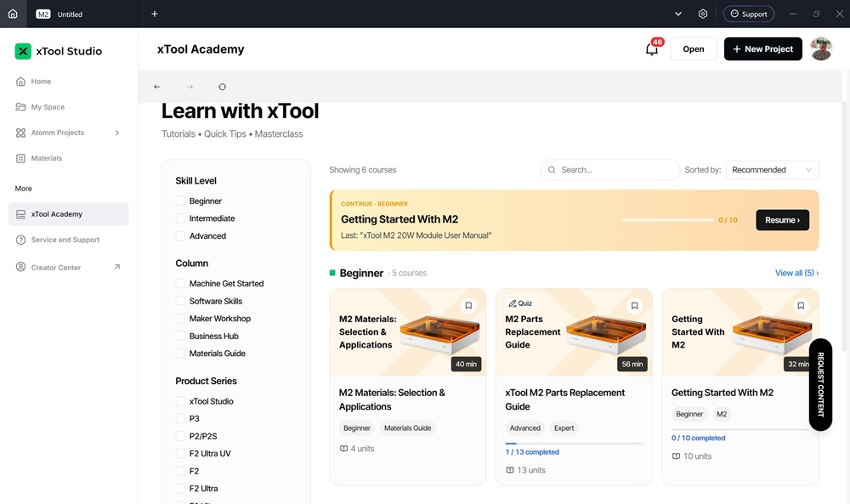The image size is (850, 504).
Task: Click the home icon in title bar
Action: point(13,14)
